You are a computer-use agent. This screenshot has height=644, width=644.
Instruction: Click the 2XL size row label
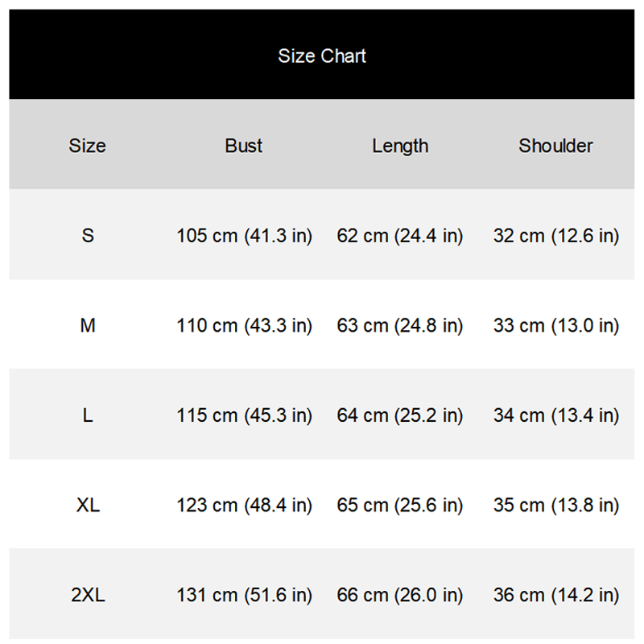(87, 596)
